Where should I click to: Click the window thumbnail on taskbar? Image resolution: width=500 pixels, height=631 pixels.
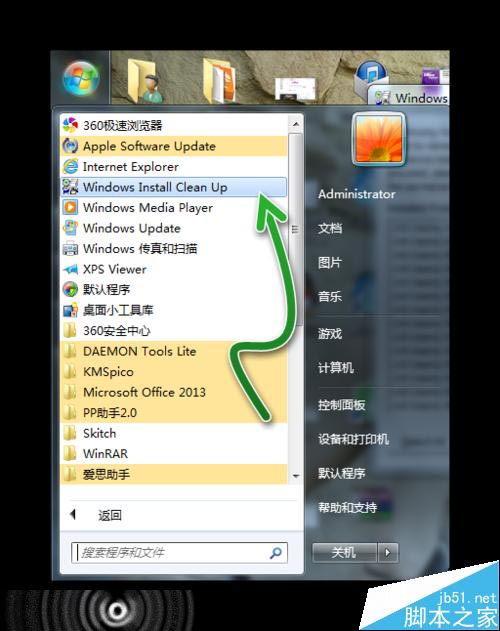(295, 89)
